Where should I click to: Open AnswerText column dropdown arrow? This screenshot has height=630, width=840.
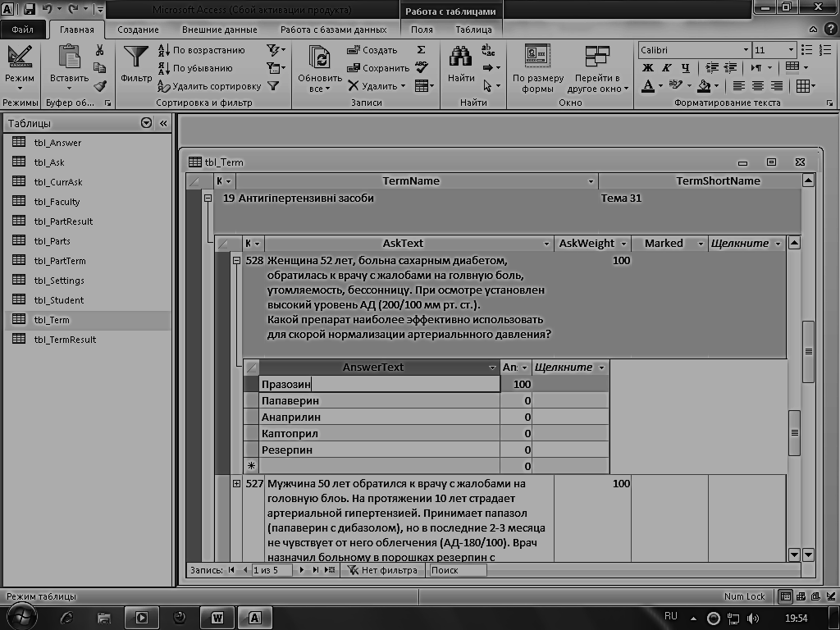[x=492, y=367]
